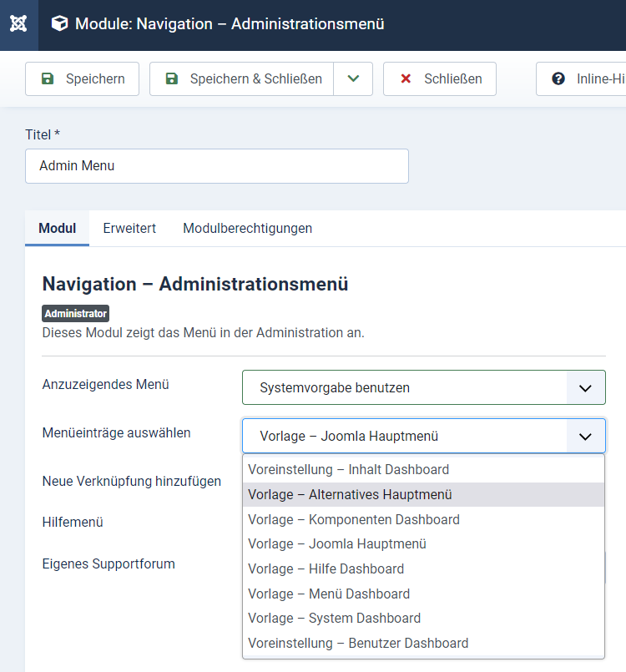Click the Inline-Hilfe question mark icon

click(x=558, y=79)
